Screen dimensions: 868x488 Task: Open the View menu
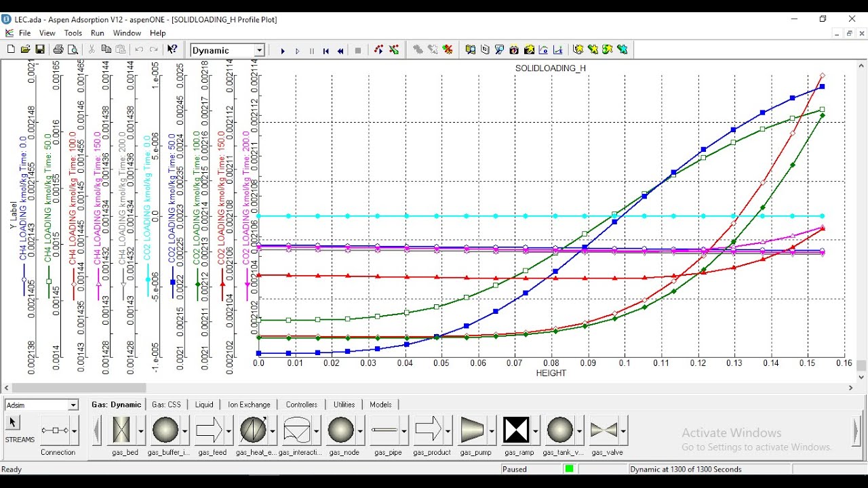(x=47, y=33)
